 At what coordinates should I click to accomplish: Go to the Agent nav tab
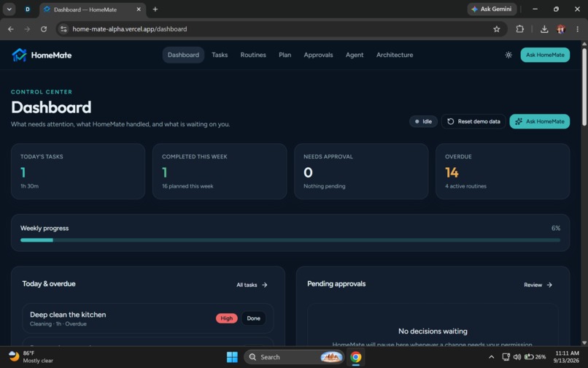pos(355,55)
